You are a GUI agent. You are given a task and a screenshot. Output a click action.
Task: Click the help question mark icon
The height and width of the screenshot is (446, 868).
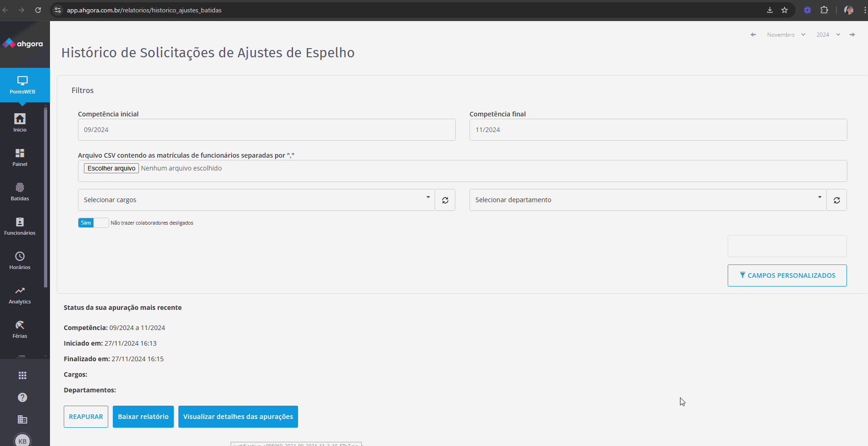[x=22, y=397]
